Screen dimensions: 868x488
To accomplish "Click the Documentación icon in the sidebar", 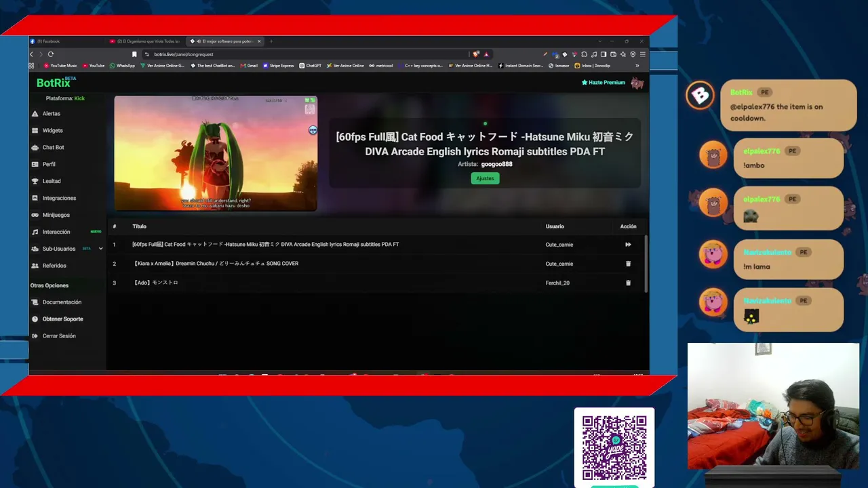I will coord(35,302).
